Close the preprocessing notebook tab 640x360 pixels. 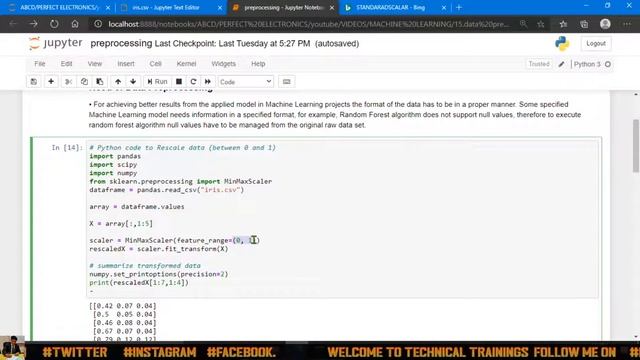[331, 7]
